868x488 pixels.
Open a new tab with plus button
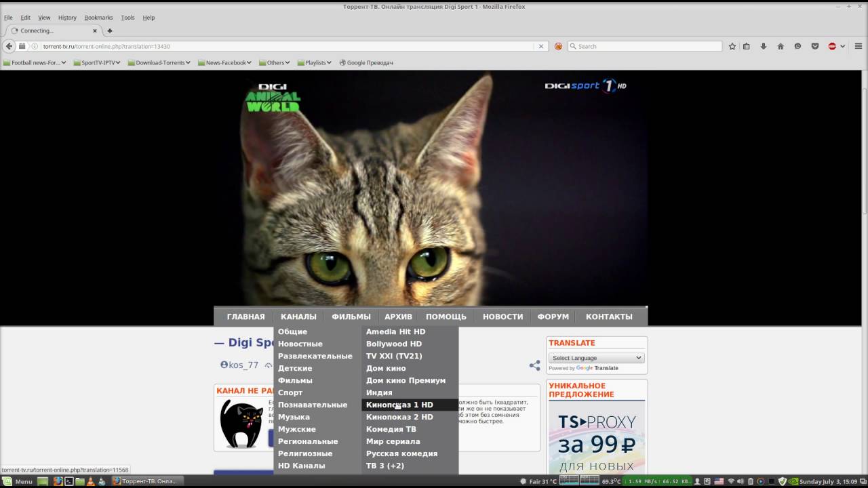[110, 30]
